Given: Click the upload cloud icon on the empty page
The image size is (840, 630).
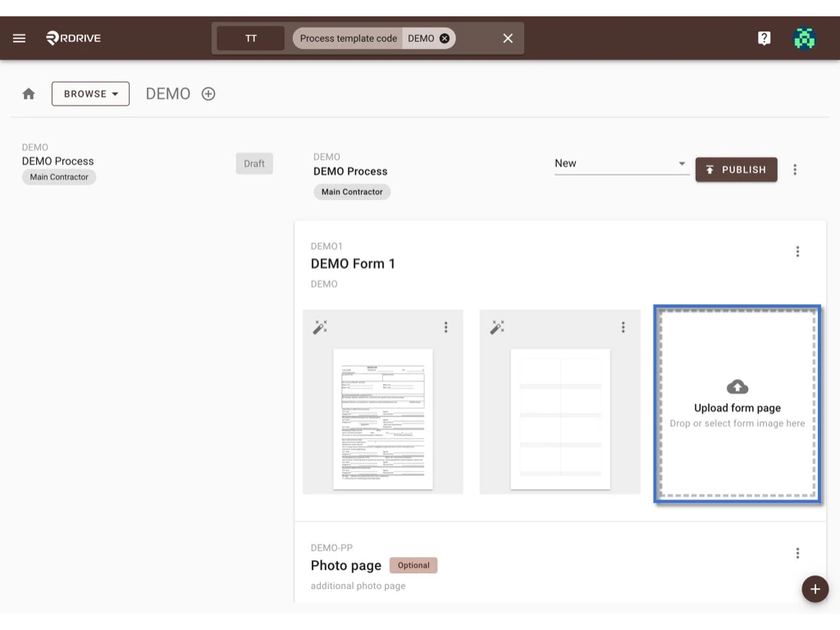Looking at the screenshot, I should (x=737, y=386).
